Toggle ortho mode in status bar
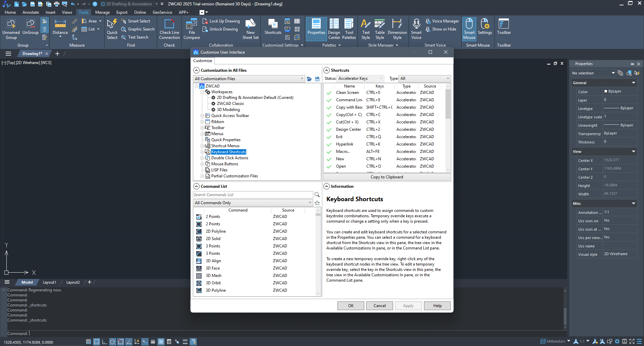This screenshot has height=346, width=644. coord(104,342)
